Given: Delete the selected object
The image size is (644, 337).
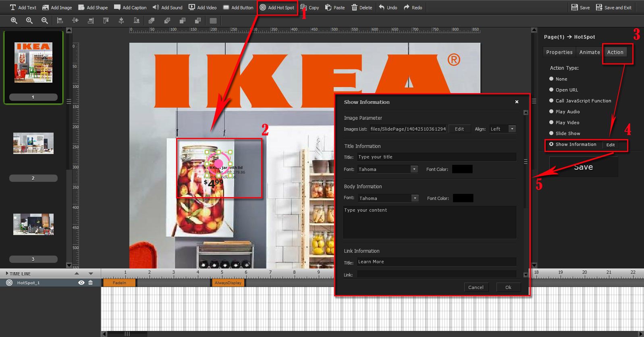Looking at the screenshot, I should pos(361,7).
